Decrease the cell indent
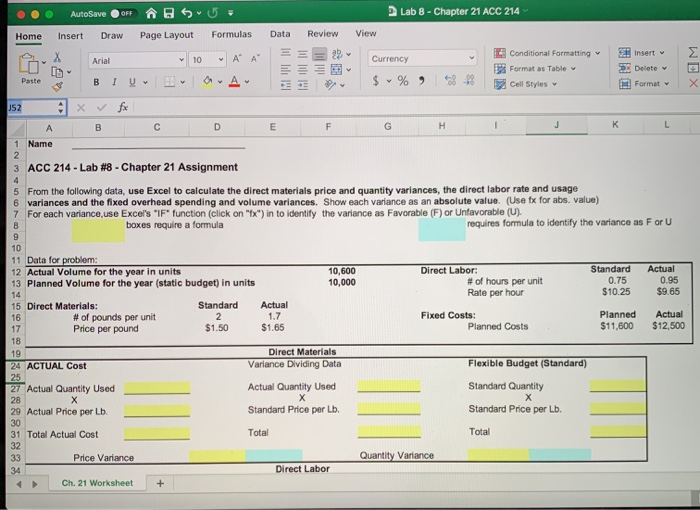This screenshot has height=510, width=700. [x=286, y=85]
